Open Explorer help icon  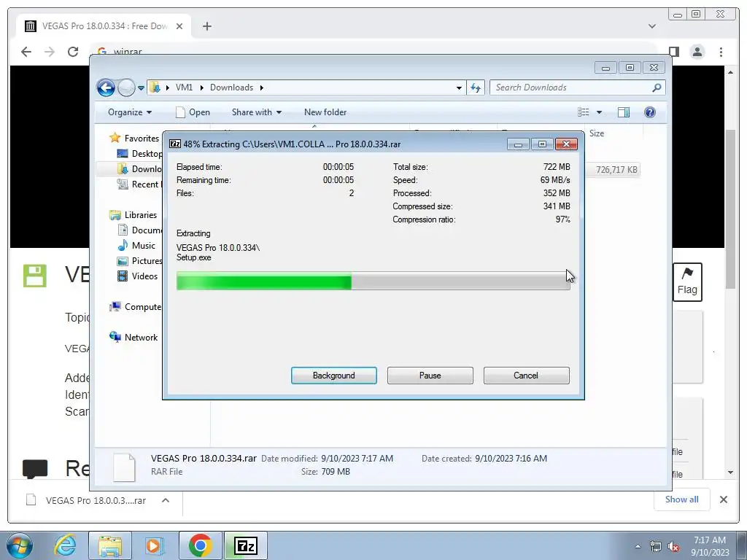pyautogui.click(x=650, y=112)
